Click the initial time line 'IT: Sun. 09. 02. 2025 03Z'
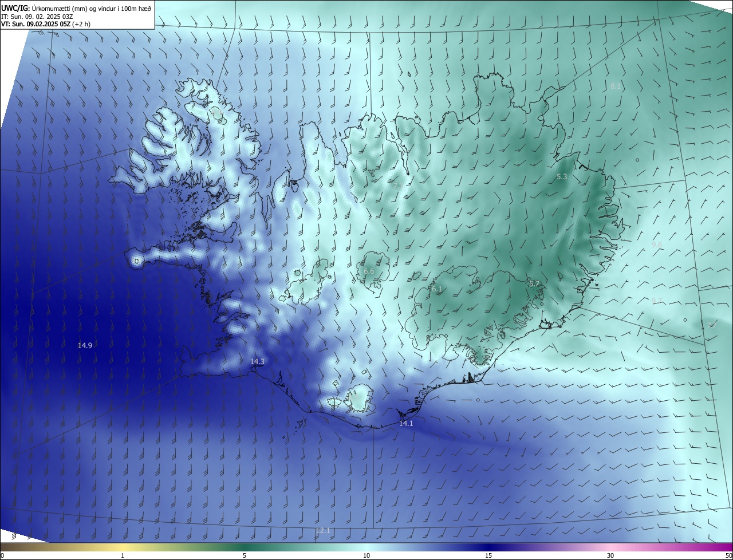The height and width of the screenshot is (560, 733). 37,16
